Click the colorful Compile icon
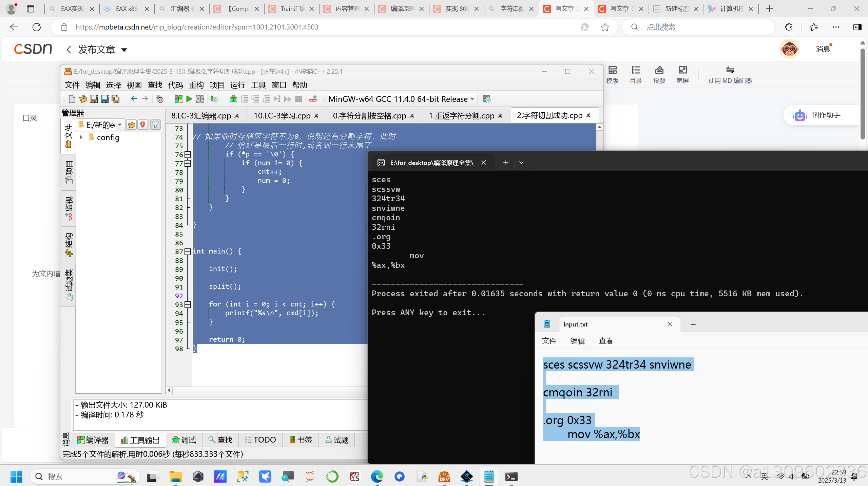868x486 pixels. click(x=178, y=99)
